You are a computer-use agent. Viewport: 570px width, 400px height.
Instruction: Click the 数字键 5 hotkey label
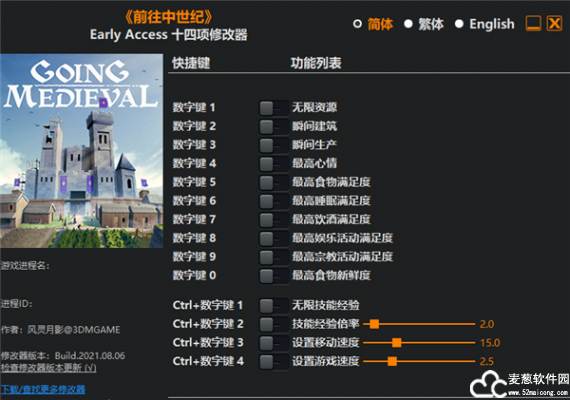point(194,182)
